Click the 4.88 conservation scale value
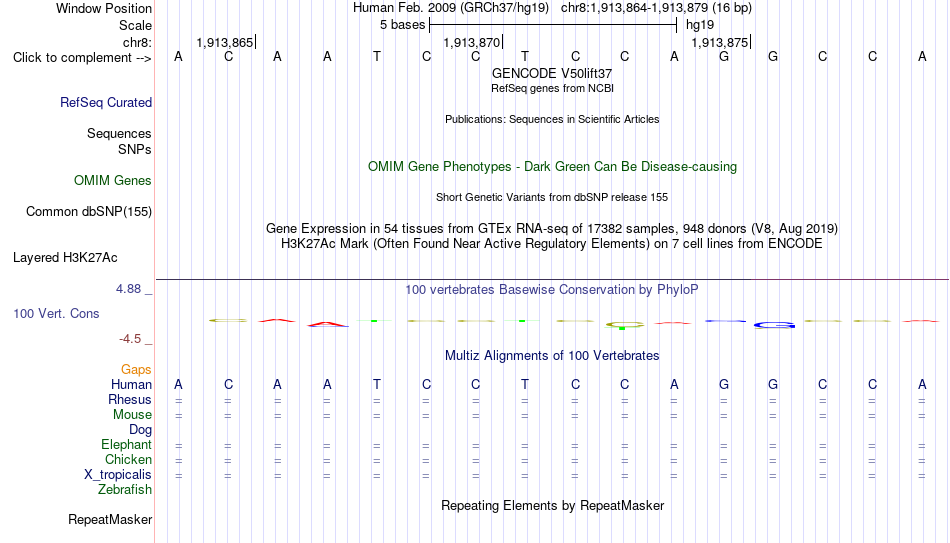This screenshot has height=543, width=950. point(128,289)
